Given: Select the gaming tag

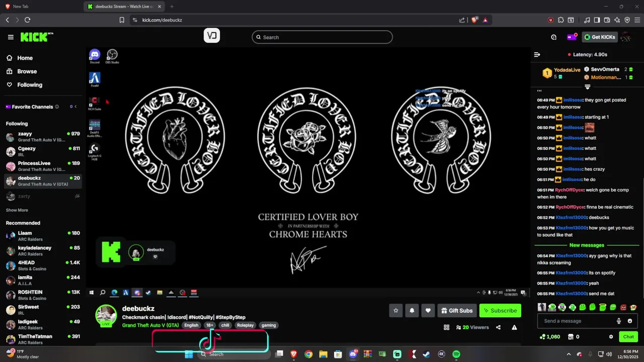Looking at the screenshot, I should pos(269,325).
